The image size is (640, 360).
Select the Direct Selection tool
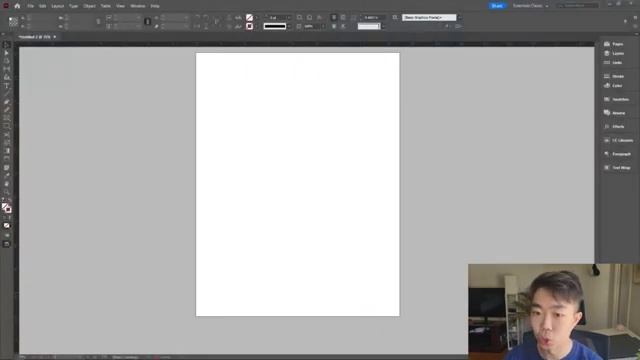7,53
